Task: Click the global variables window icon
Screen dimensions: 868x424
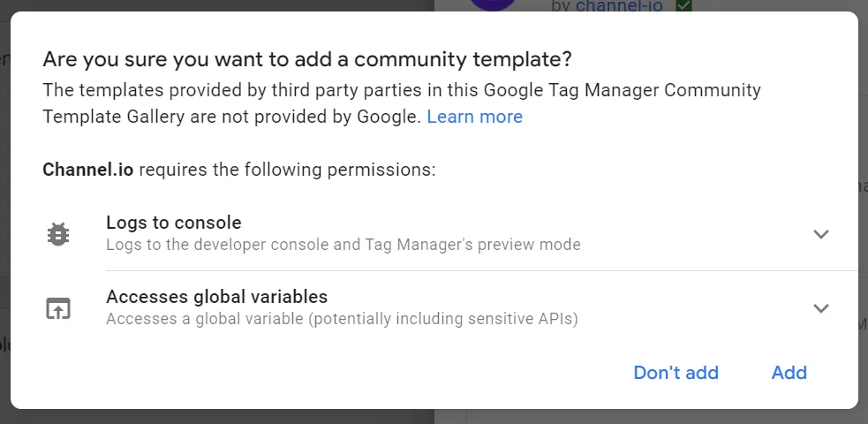Action: click(x=58, y=308)
